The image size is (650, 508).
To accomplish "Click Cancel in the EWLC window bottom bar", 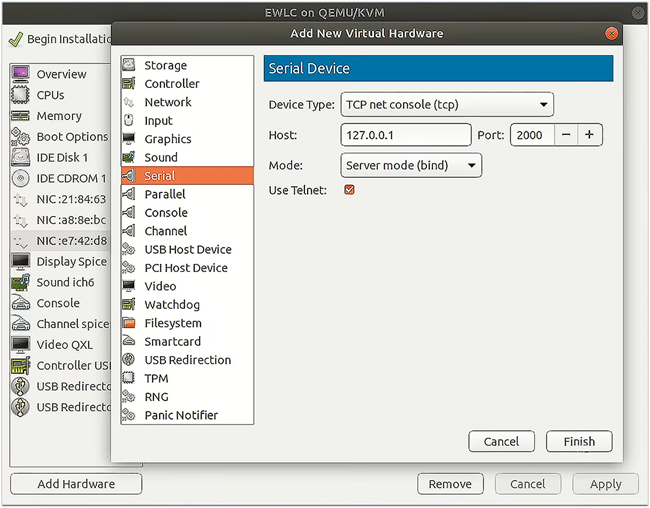I will click(528, 484).
